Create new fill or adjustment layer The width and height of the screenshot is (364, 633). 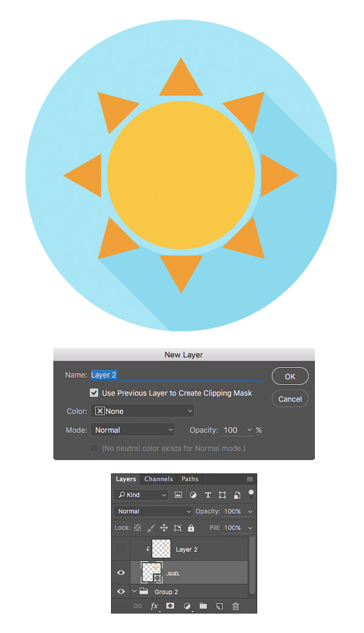[187, 606]
